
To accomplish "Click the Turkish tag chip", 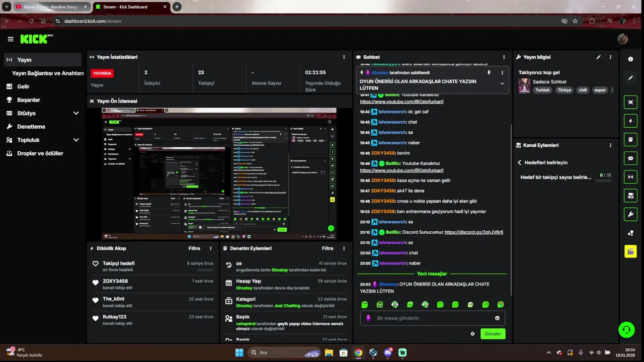I will 542,90.
